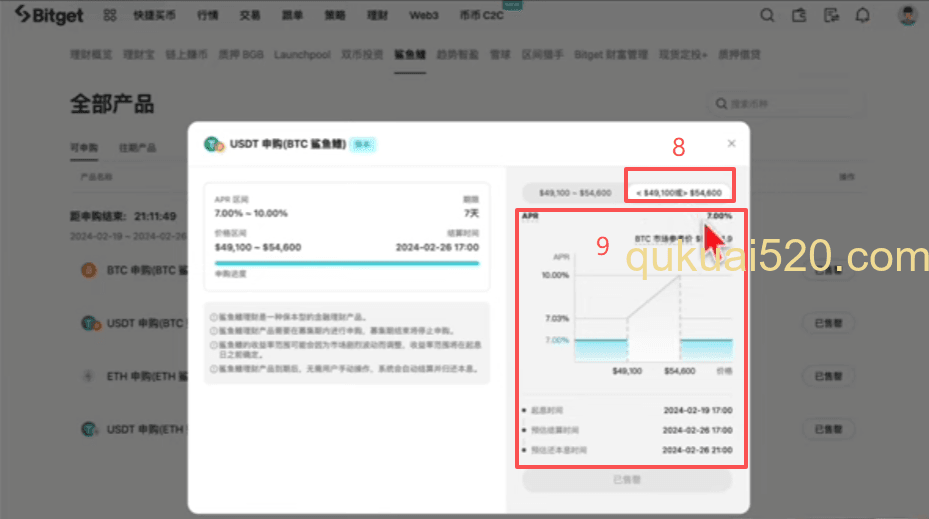
Task: Go to 雪球 sub-tab
Action: [x=500, y=55]
